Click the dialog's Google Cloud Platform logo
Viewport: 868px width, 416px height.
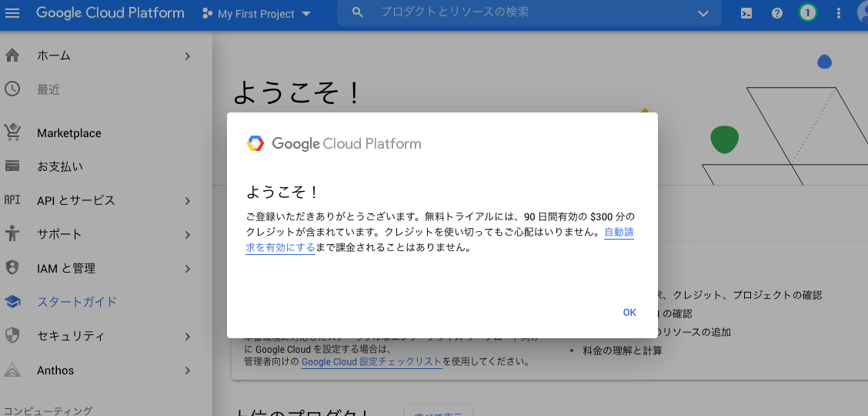(334, 144)
